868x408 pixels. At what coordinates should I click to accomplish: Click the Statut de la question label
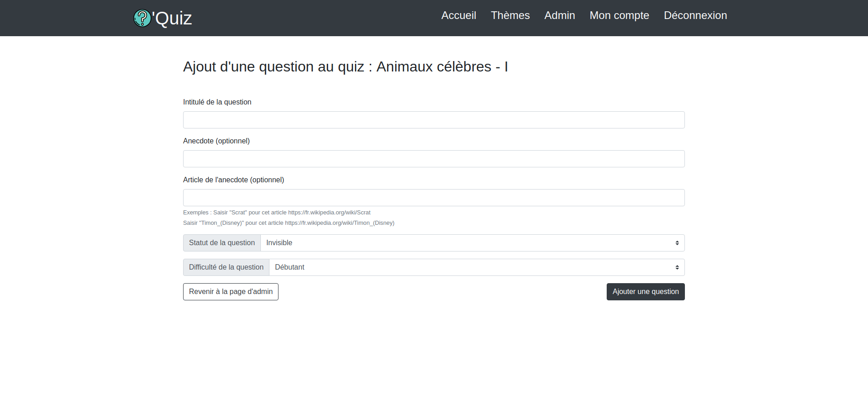tap(222, 243)
